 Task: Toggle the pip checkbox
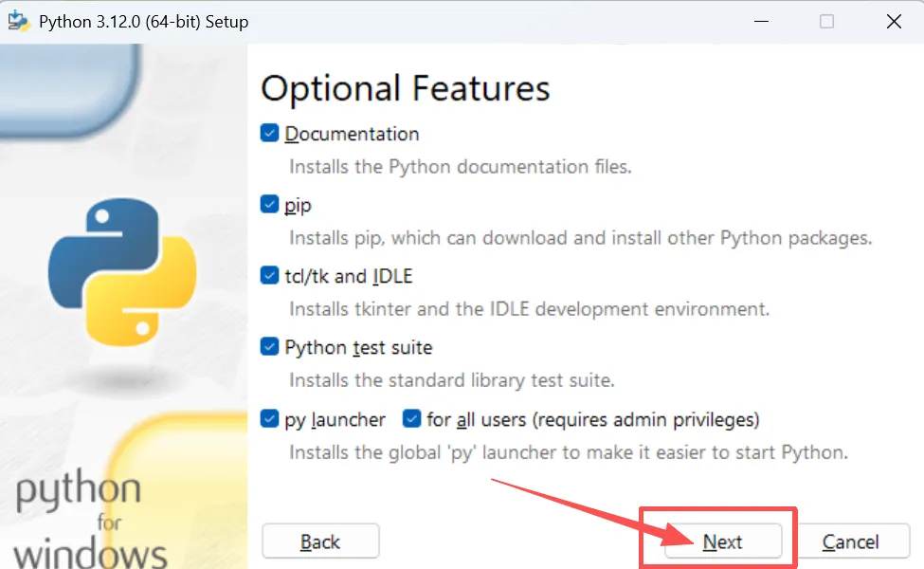[270, 205]
